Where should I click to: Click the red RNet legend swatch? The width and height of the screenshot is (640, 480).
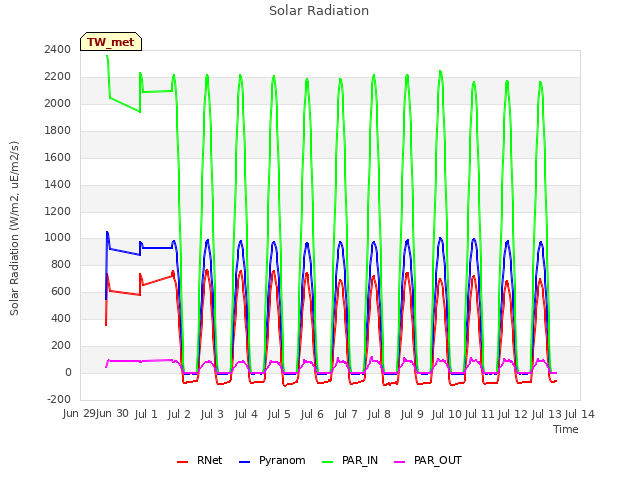182,462
